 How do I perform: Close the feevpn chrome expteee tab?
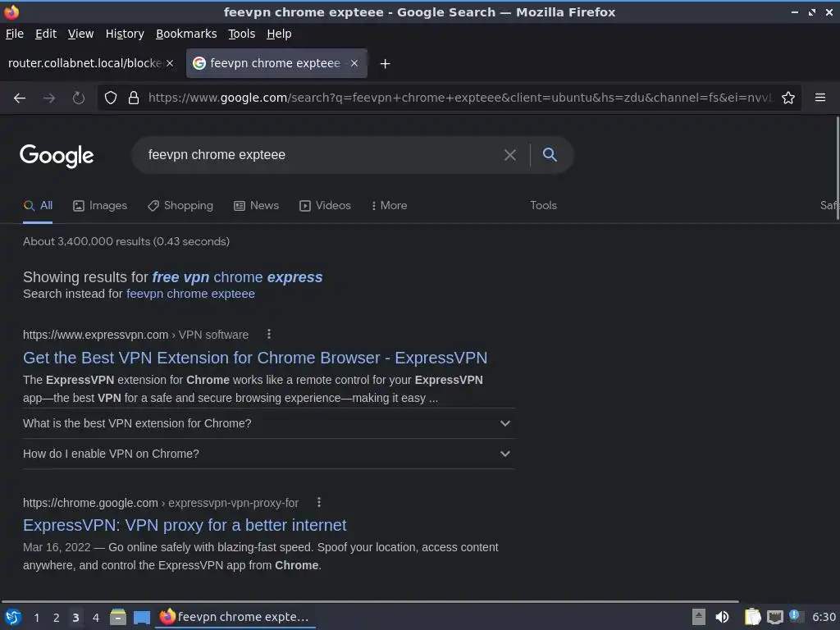[x=354, y=63]
